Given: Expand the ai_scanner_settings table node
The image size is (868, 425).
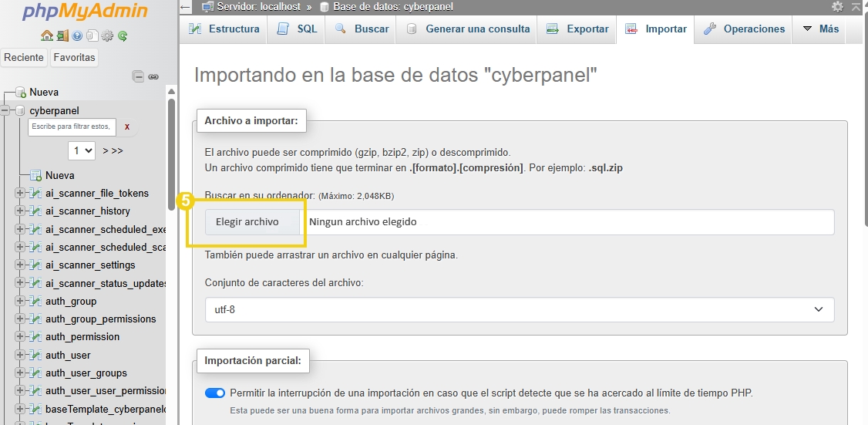Looking at the screenshot, I should click(x=21, y=265).
